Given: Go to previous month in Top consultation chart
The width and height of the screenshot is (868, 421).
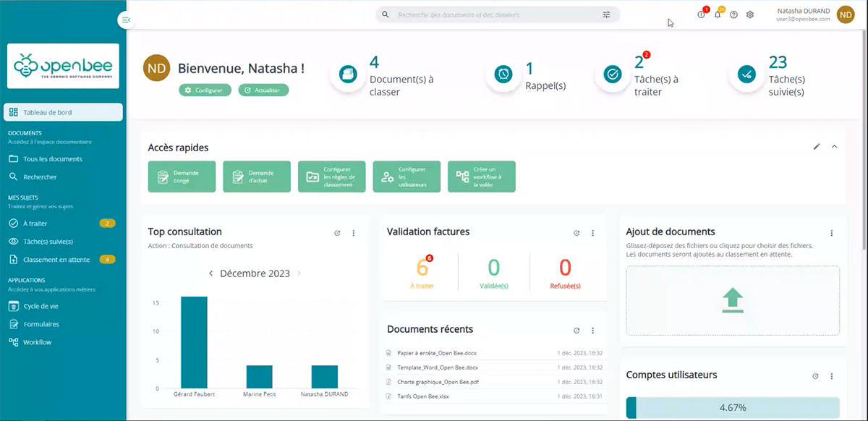Looking at the screenshot, I should [x=210, y=273].
